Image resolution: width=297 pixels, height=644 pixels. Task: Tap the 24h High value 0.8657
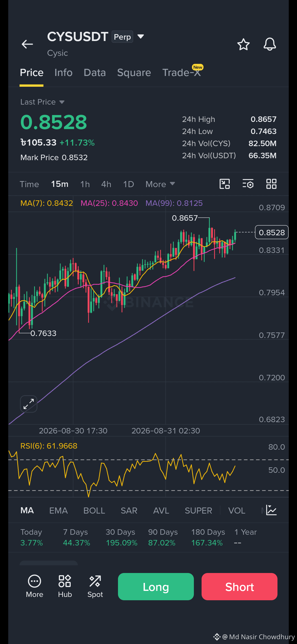click(x=263, y=119)
